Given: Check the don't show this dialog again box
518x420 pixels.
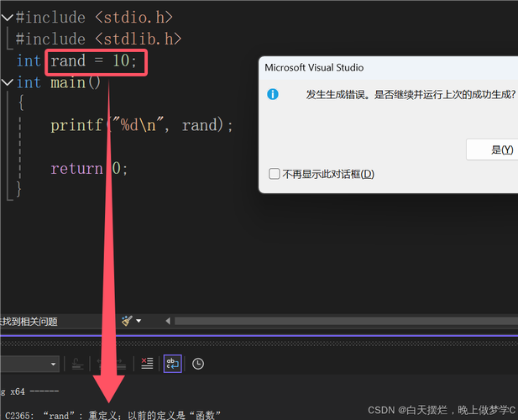Looking at the screenshot, I should pyautogui.click(x=275, y=174).
